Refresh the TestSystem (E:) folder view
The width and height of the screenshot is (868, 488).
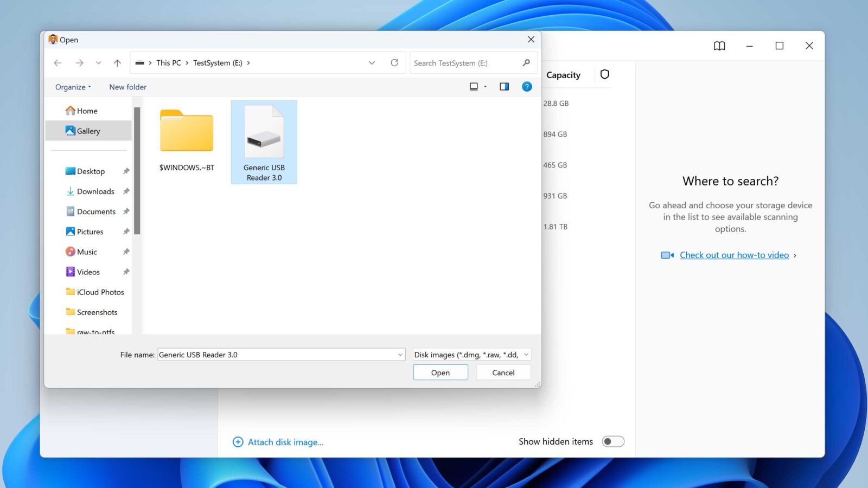pos(394,63)
